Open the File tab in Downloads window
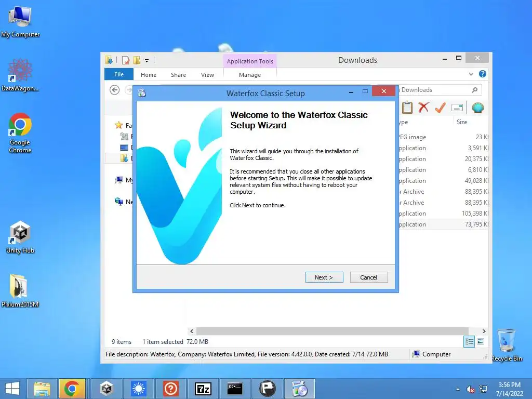Viewport: 532px width, 399px height. coord(119,74)
